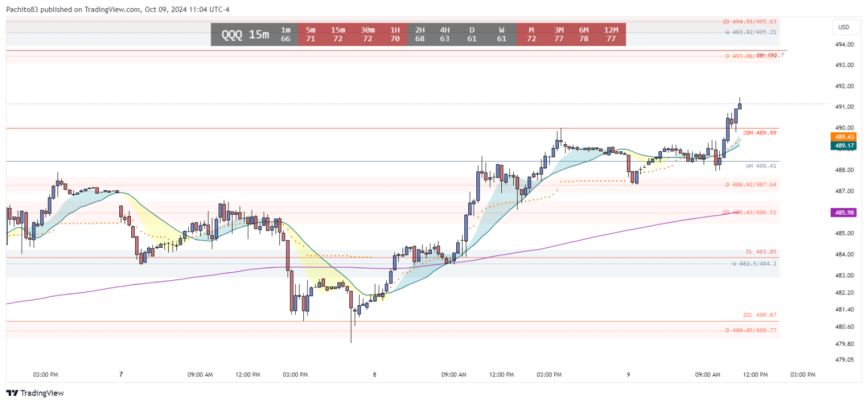Click the 479.05 price axis label

pos(844,360)
